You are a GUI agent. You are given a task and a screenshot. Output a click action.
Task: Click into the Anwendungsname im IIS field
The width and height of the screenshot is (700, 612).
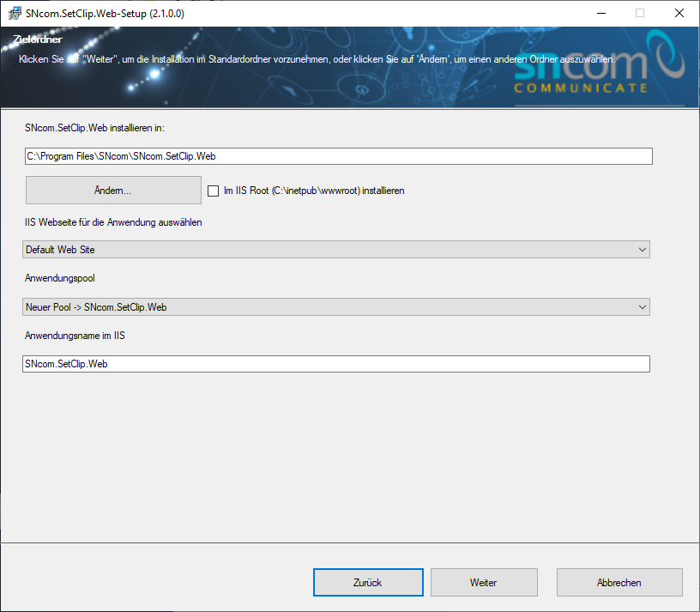pos(335,364)
